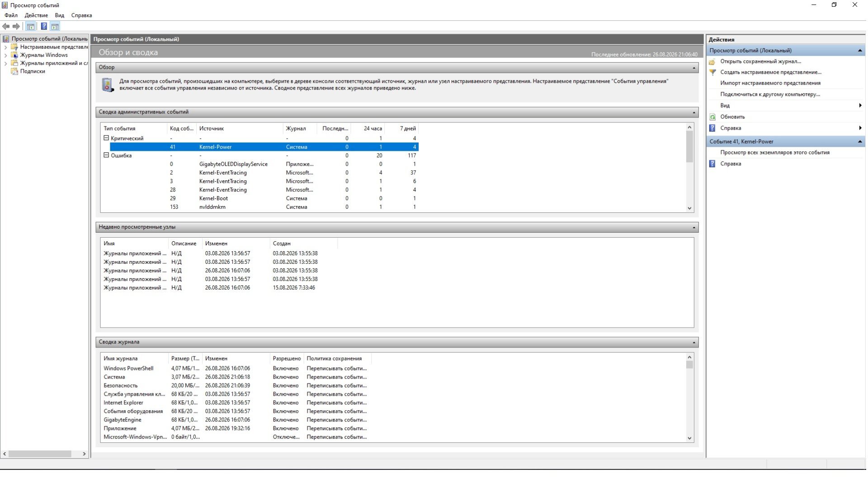Image resolution: width=868 pixels, height=487 pixels.
Task: Select the Подписки tree item
Action: click(x=33, y=71)
